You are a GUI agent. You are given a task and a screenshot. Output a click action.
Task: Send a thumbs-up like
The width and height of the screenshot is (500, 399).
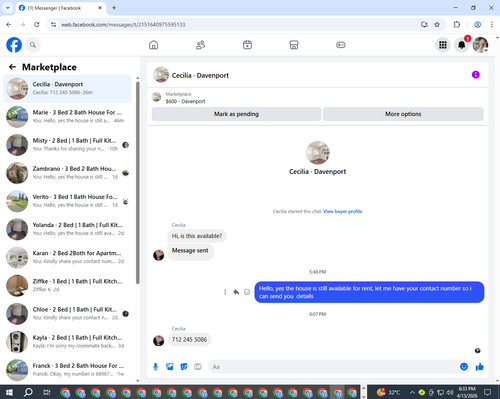(x=480, y=367)
